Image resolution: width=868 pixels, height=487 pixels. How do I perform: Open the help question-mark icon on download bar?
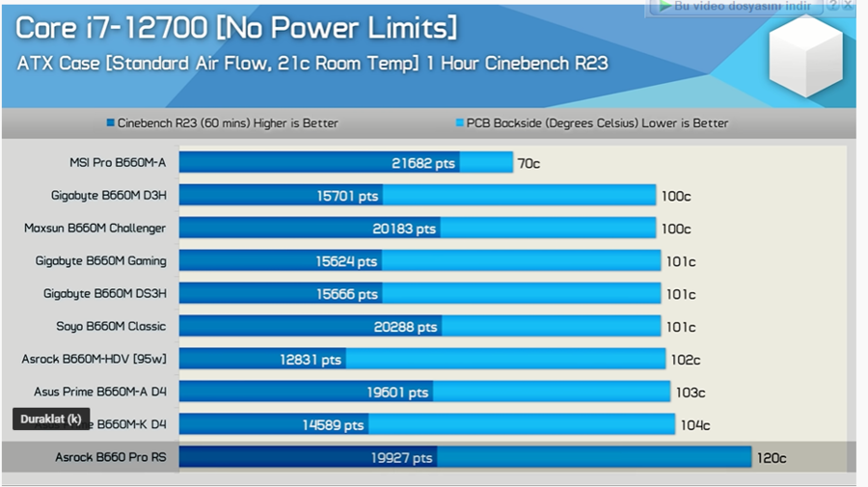tap(833, 6)
